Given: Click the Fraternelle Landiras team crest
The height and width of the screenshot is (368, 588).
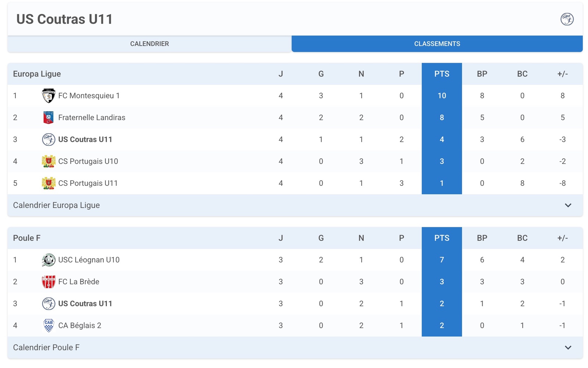Looking at the screenshot, I should [49, 118].
